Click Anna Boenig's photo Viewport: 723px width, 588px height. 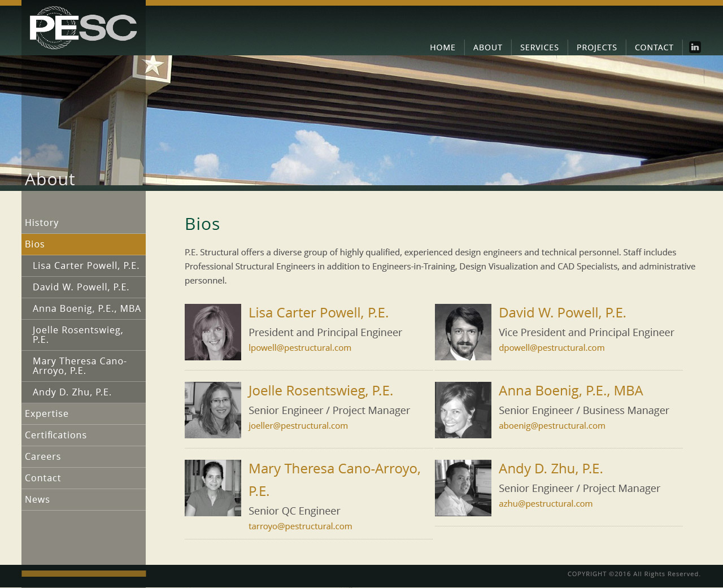463,410
